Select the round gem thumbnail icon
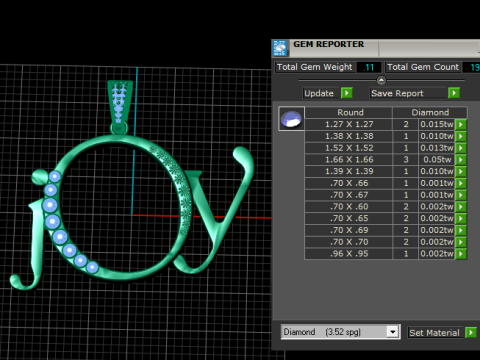 click(292, 119)
